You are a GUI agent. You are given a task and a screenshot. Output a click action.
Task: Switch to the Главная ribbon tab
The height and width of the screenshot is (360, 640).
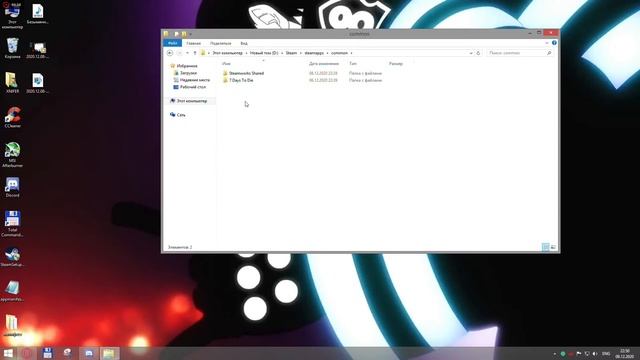193,43
